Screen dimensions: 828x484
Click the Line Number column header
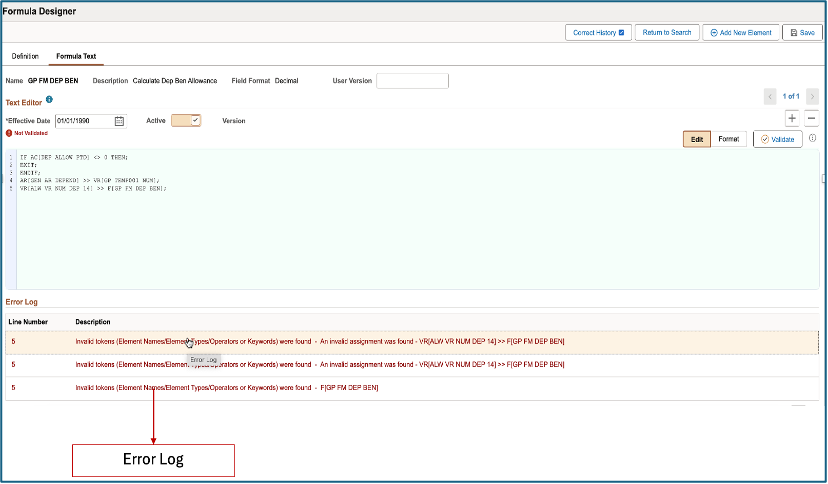pyautogui.click(x=28, y=322)
